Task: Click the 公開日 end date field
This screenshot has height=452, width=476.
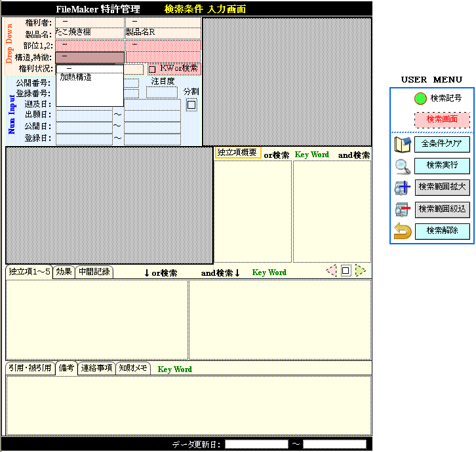Action: (x=152, y=127)
